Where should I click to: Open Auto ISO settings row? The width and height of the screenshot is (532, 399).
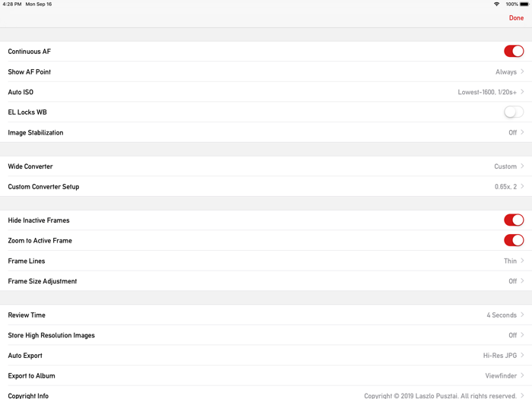click(266, 92)
